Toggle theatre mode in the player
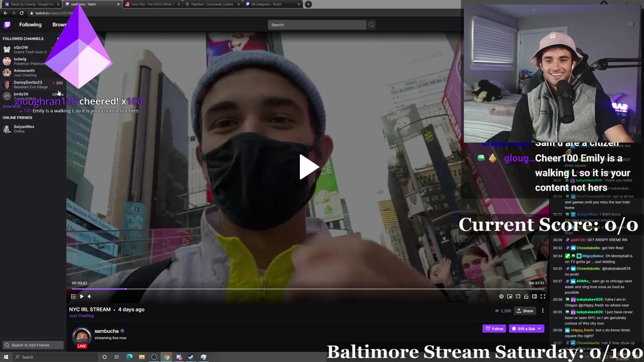 pyautogui.click(x=534, y=297)
